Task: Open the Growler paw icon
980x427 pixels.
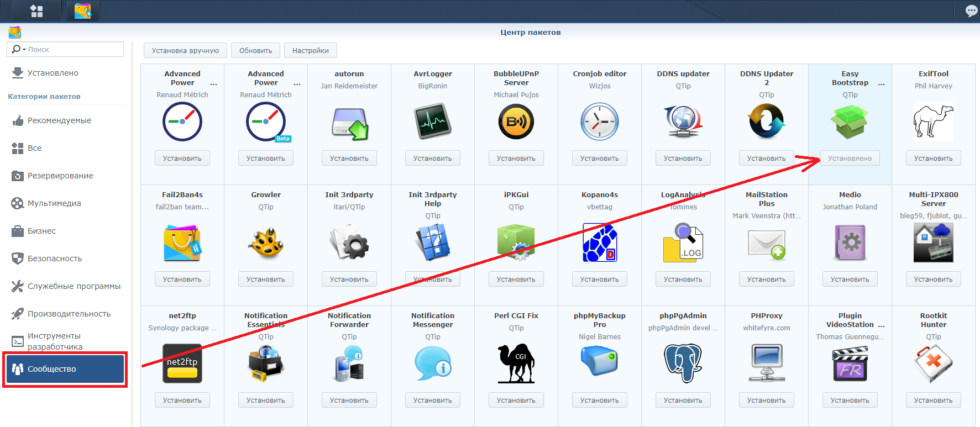Action: (266, 243)
